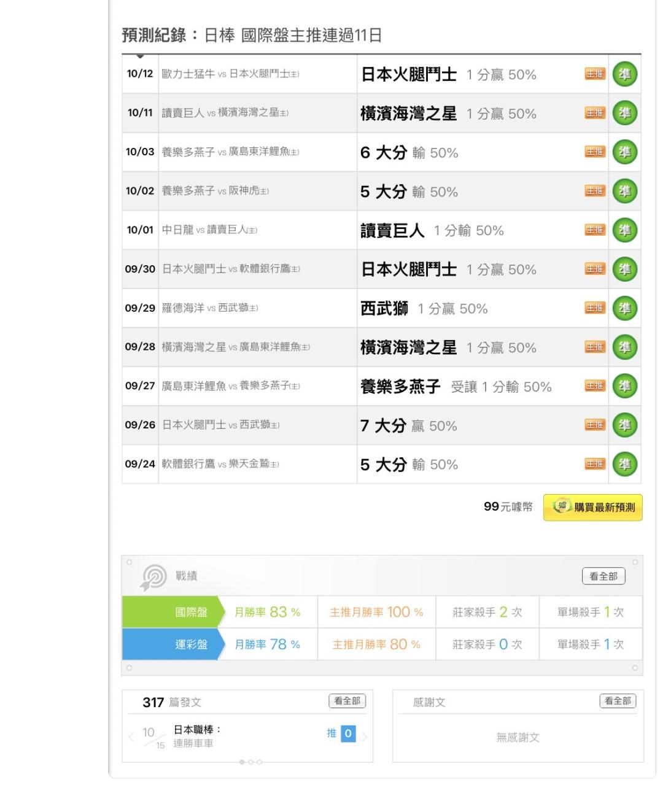The image size is (663, 812).
Task: Click 99元噱幣 price label
Action: tap(508, 507)
